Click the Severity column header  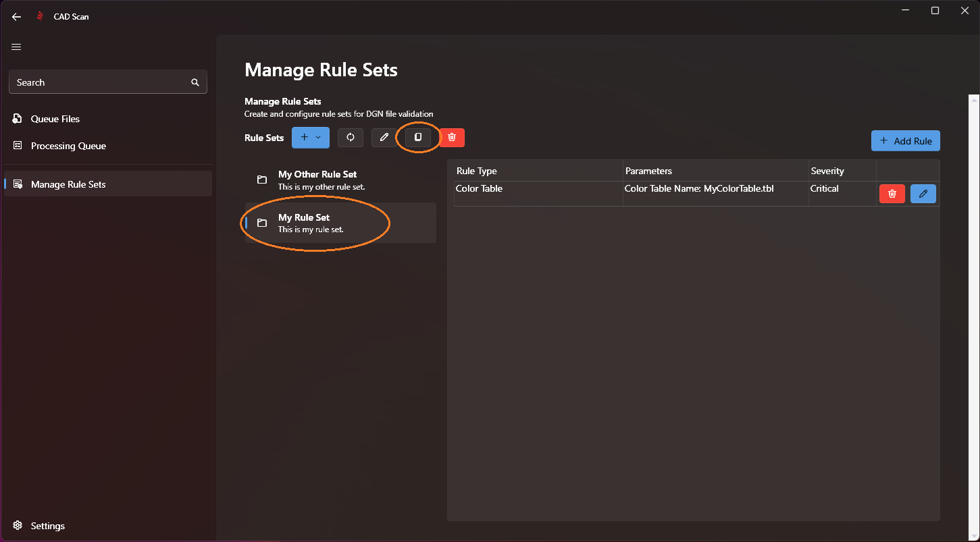[827, 171]
